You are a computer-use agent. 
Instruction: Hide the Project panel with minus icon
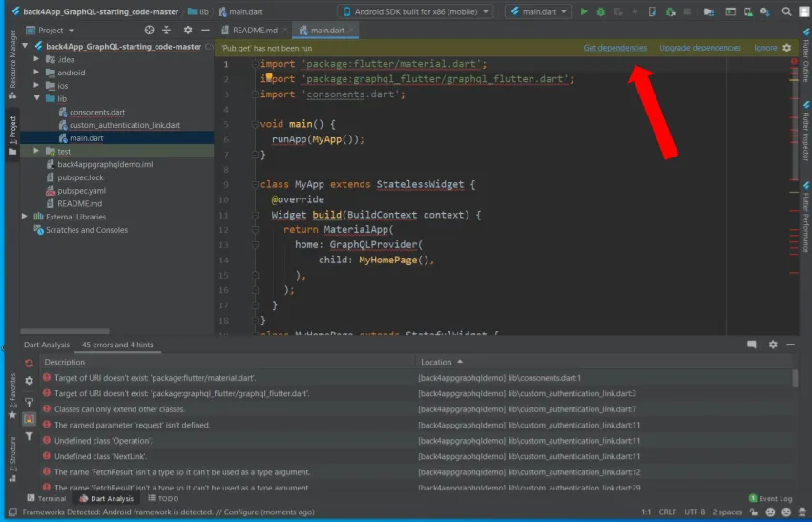(x=205, y=30)
